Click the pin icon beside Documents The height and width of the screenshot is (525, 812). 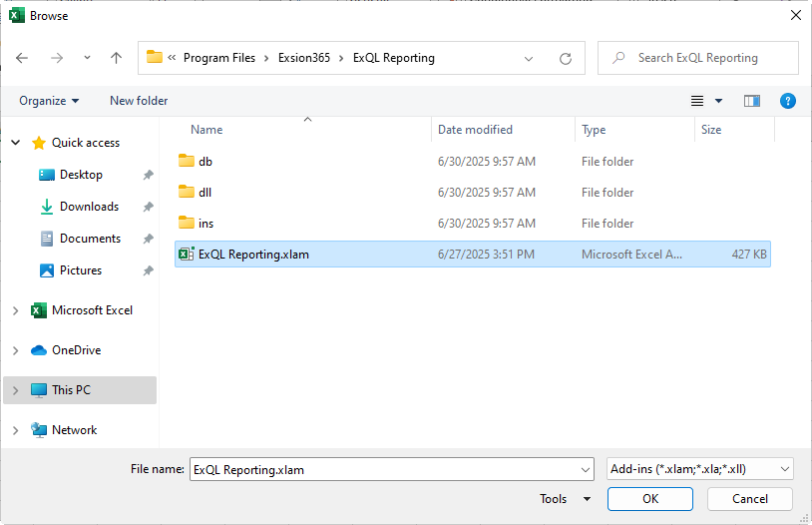[x=148, y=239]
